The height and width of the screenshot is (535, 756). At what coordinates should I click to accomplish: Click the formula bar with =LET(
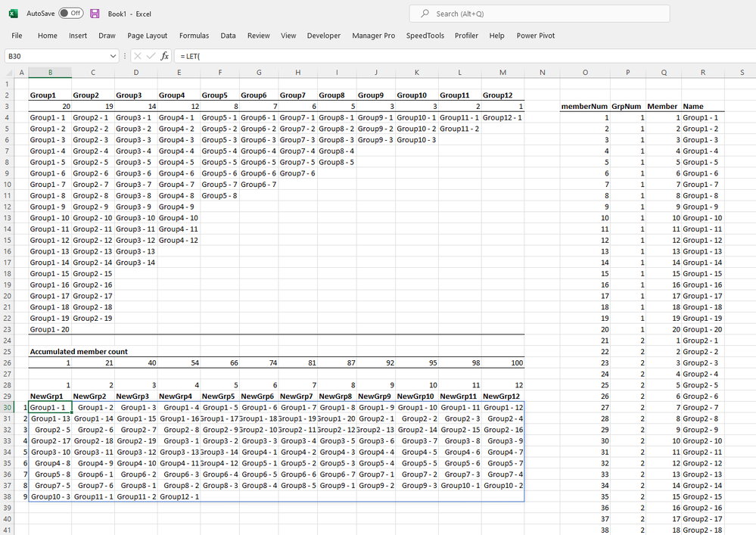[465, 56]
